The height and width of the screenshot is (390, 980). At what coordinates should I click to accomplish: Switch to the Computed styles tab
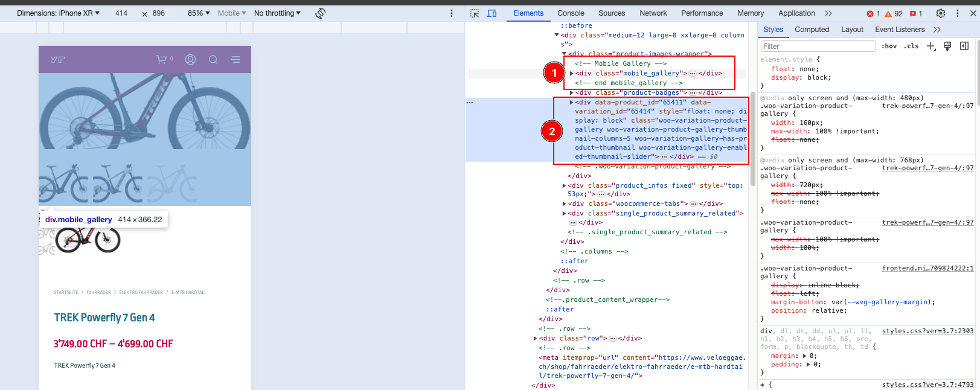[x=812, y=30]
